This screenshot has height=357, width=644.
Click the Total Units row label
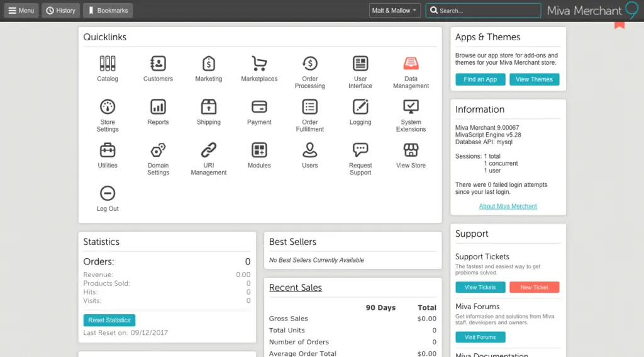click(x=287, y=331)
